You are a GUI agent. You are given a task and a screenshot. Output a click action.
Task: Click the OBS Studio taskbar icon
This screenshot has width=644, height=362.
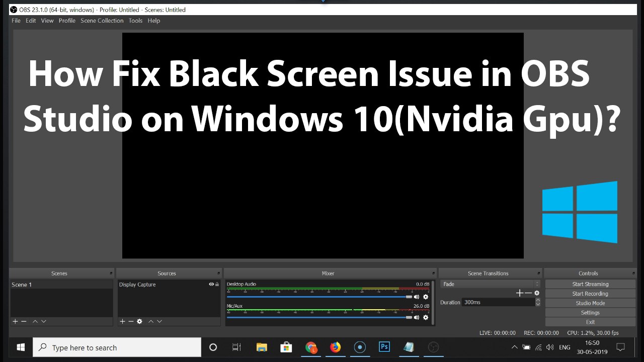point(433,347)
